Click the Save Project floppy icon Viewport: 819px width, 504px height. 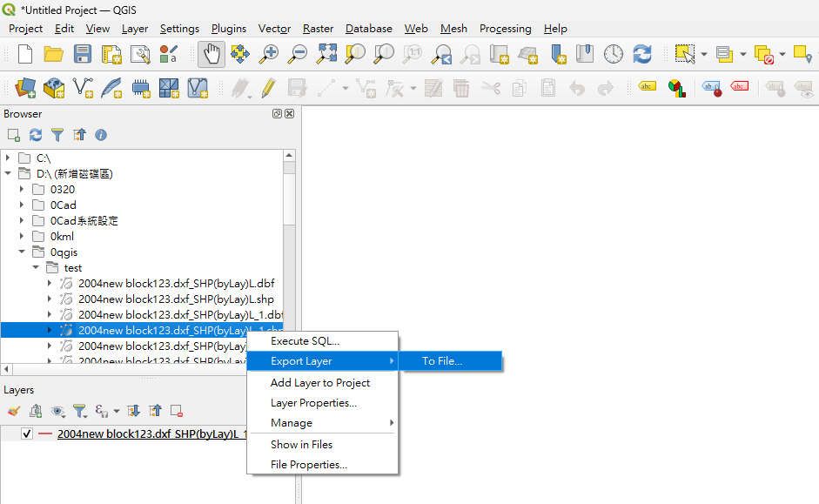83,54
